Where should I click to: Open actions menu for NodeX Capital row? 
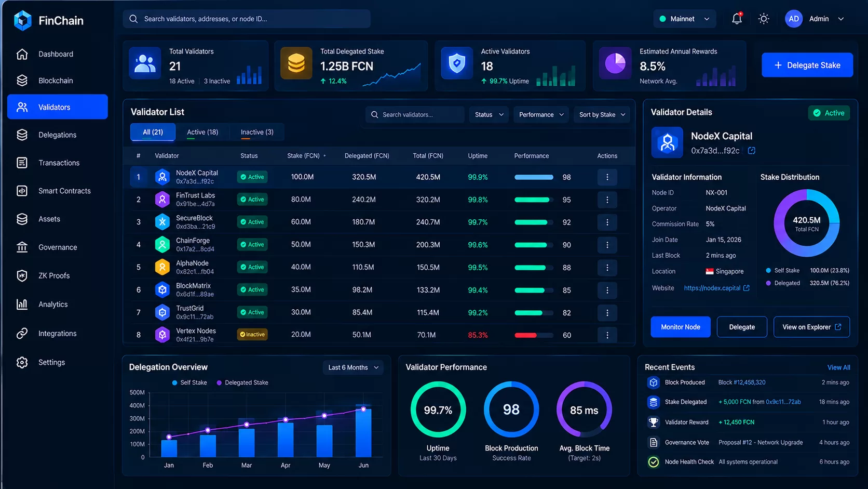[607, 177]
